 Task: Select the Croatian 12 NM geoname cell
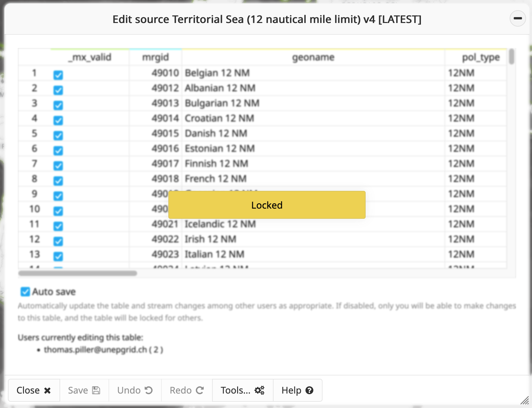pyautogui.click(x=219, y=118)
